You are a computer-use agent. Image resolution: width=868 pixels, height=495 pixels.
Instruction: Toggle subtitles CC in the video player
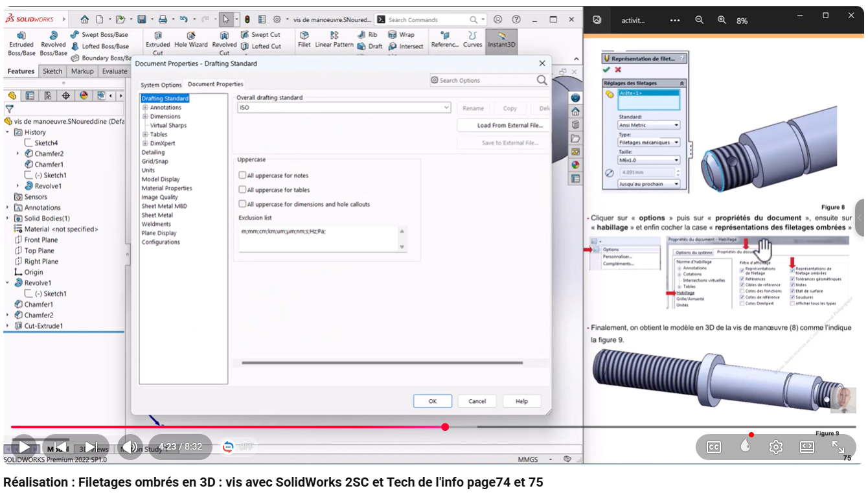click(x=714, y=447)
